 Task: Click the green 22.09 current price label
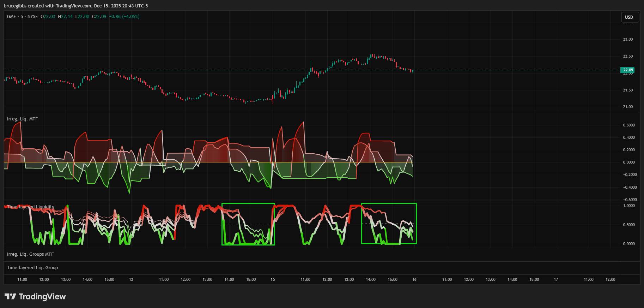627,70
